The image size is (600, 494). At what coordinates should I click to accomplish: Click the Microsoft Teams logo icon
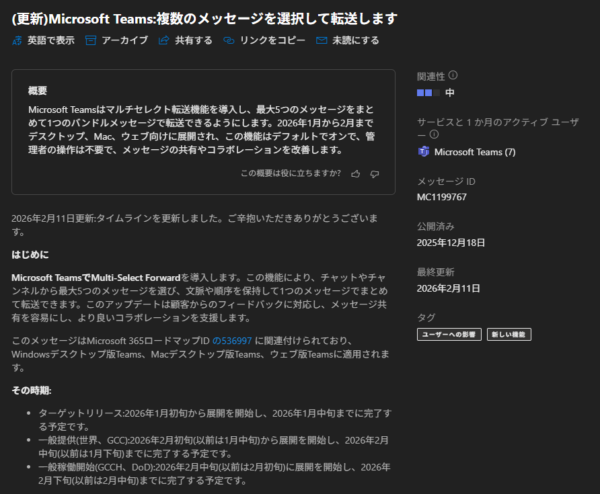click(x=424, y=152)
